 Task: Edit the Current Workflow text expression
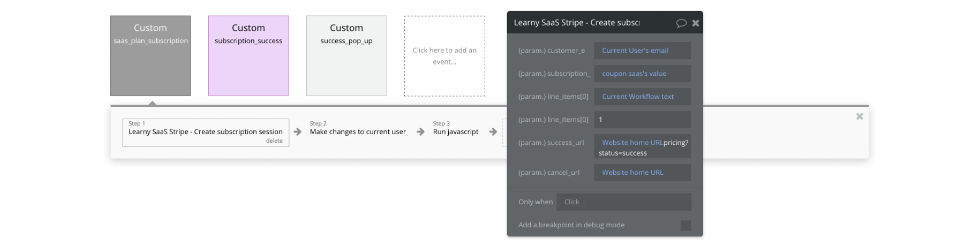click(638, 97)
